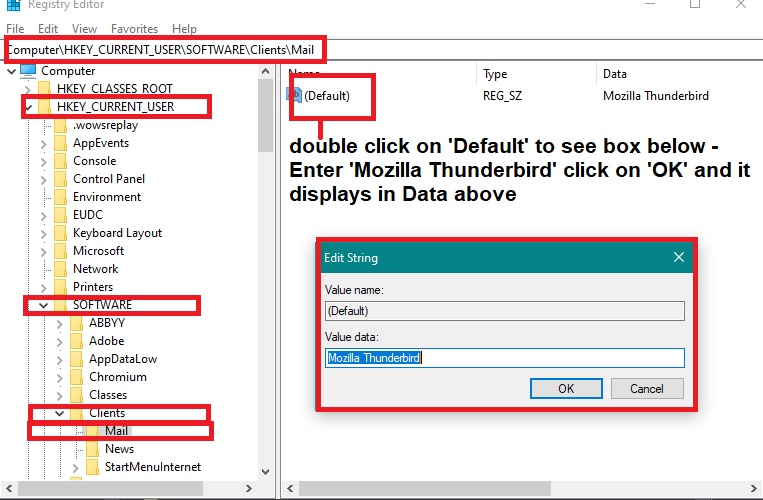Click the Control Panel folder icon
763x500 pixels.
(60, 179)
